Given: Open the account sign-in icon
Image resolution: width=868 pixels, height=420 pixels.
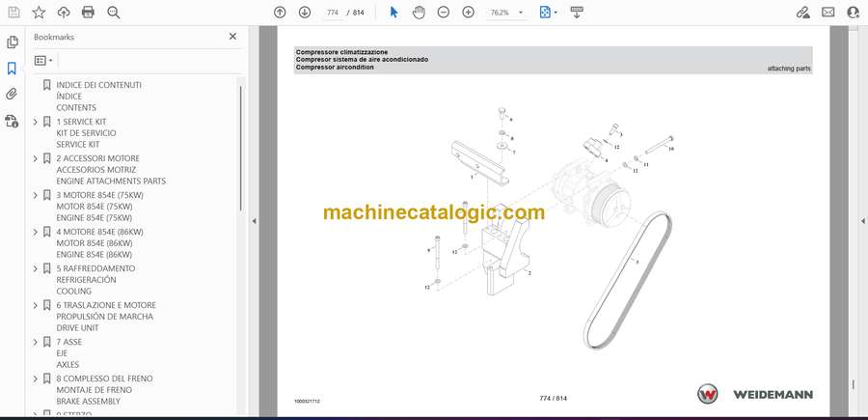Looking at the screenshot, I should coord(854,13).
